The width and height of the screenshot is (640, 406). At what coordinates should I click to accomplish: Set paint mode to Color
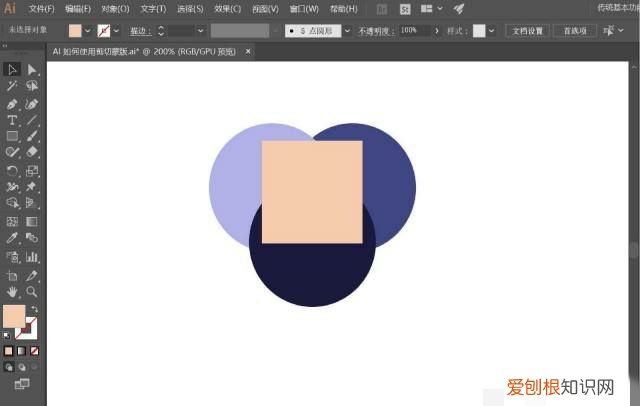(8, 351)
